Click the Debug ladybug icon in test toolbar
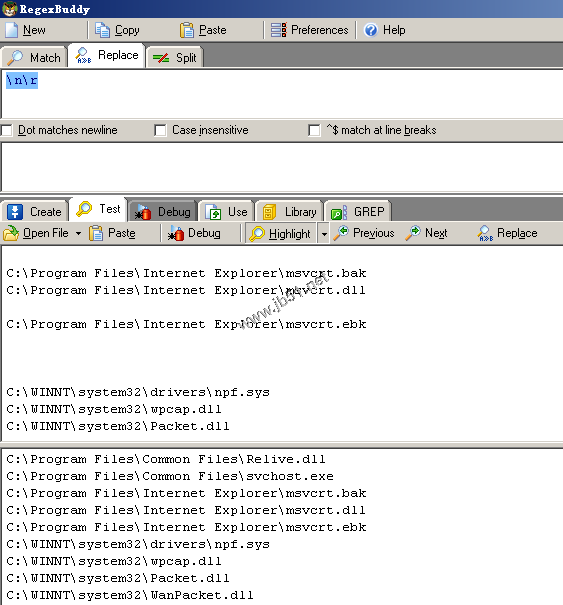 click(176, 233)
